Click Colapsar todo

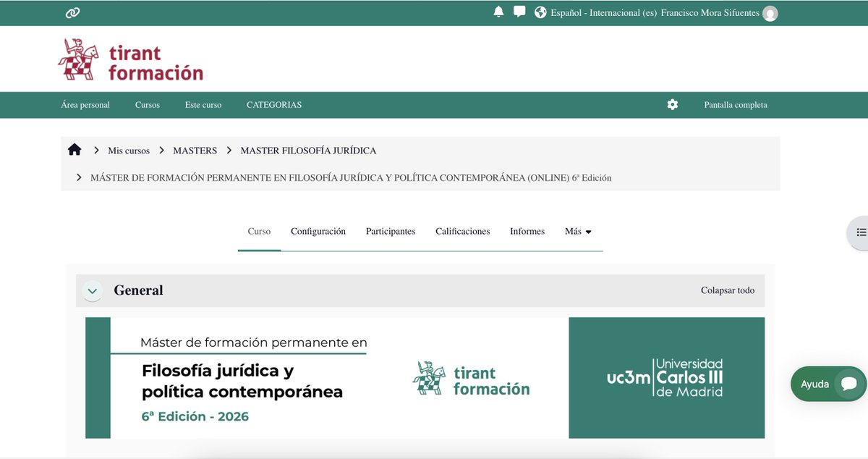(x=728, y=290)
